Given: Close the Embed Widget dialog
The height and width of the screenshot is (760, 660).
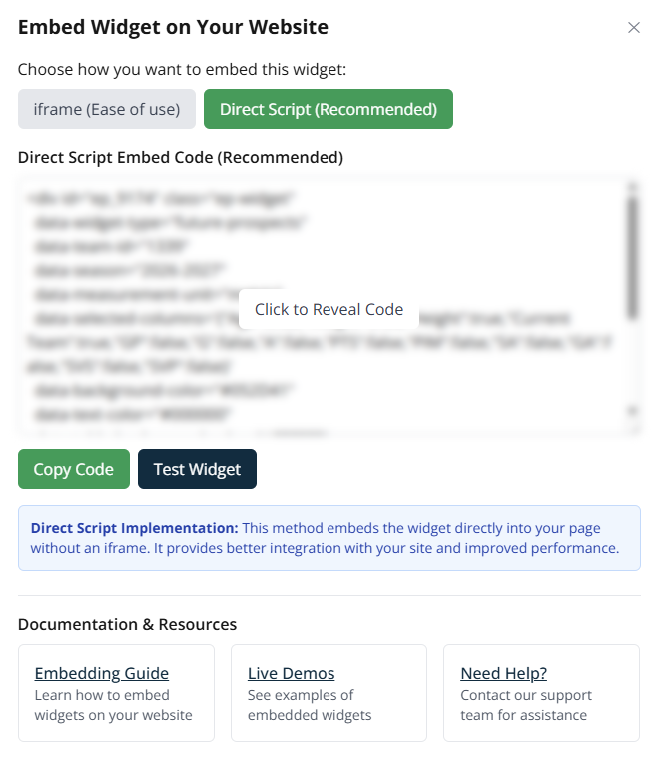Looking at the screenshot, I should coord(633,28).
